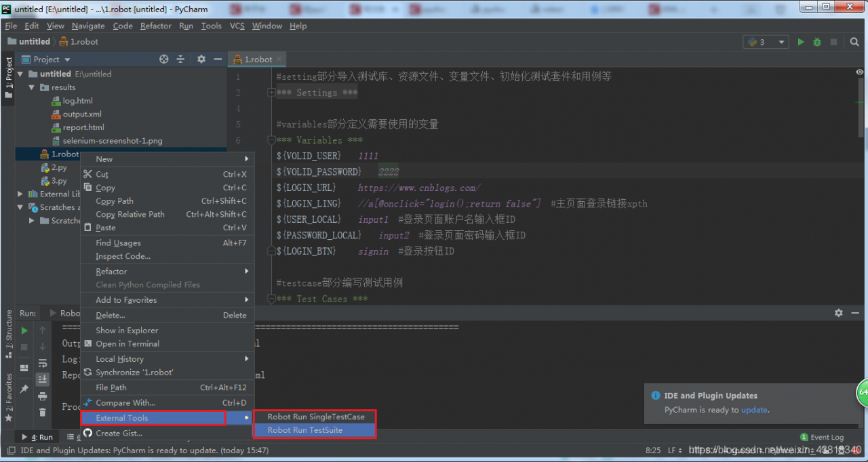Stop process in Run panel sidebar

point(24,347)
